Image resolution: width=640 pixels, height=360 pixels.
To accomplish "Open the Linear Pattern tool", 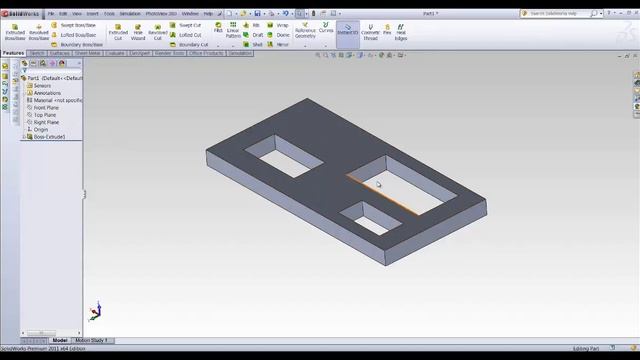I will [x=233, y=30].
